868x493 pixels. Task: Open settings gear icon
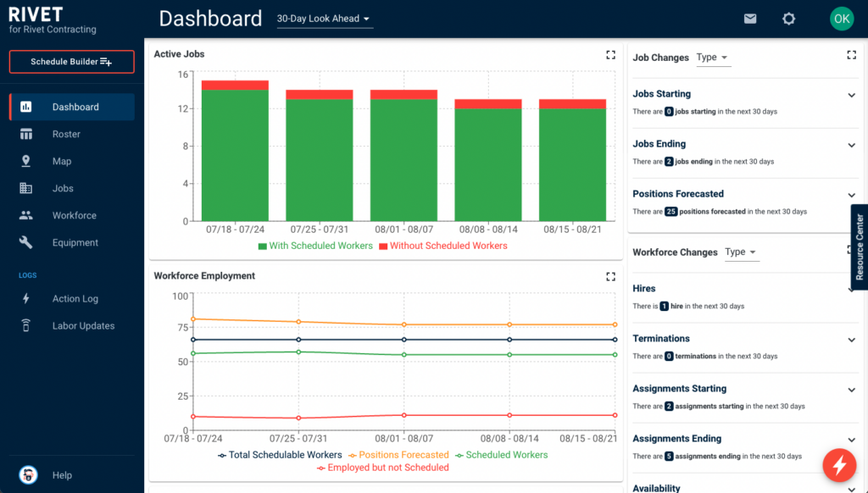tap(789, 19)
